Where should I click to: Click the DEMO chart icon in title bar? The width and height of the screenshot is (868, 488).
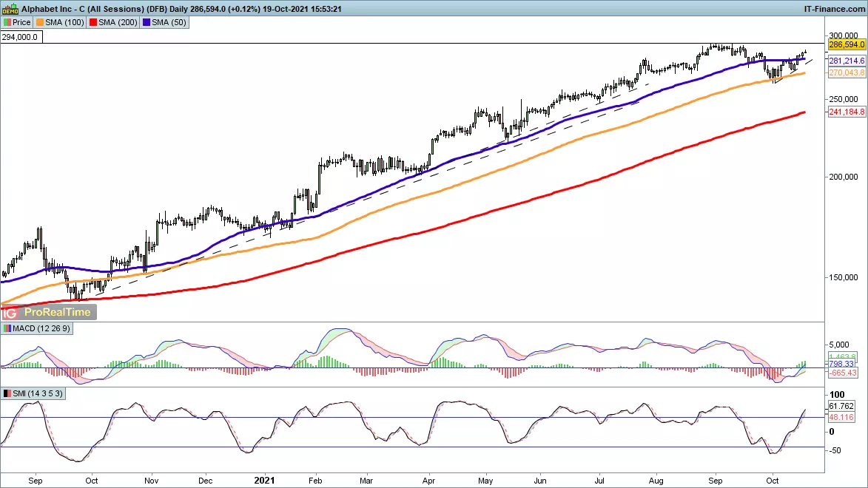[10, 7]
